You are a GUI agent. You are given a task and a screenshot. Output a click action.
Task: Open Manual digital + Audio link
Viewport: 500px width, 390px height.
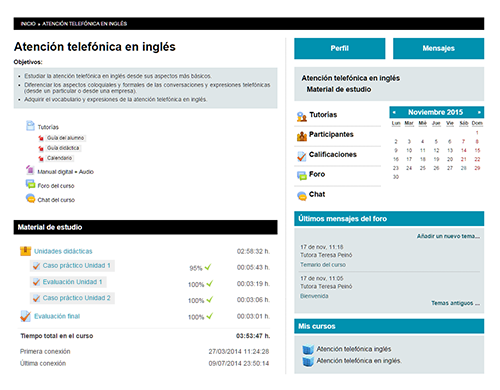(x=66, y=172)
